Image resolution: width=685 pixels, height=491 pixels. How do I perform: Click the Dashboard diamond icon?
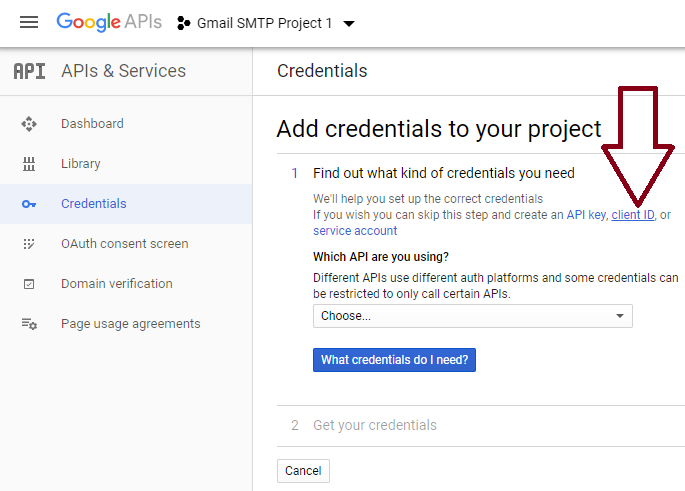tap(29, 124)
